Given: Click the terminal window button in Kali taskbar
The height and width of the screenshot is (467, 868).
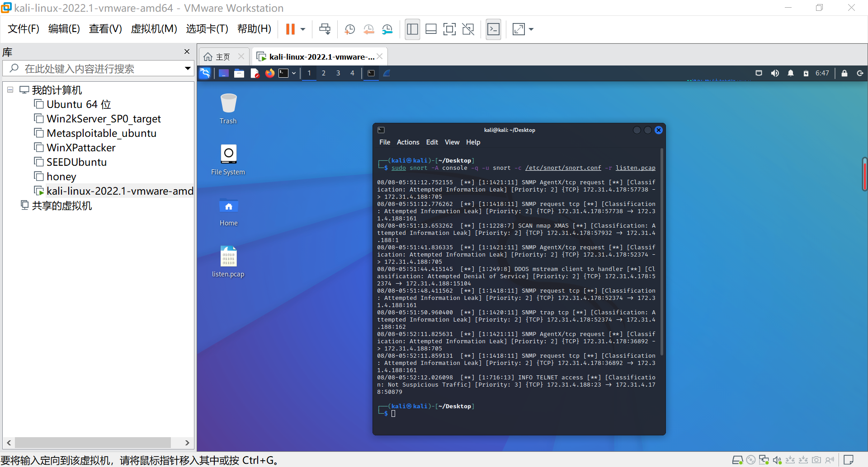Looking at the screenshot, I should [x=371, y=73].
